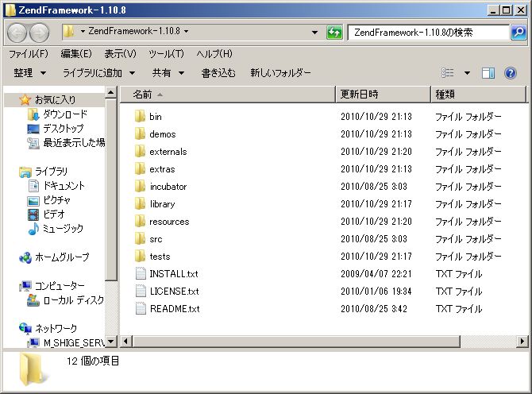Select the demos folder icon

point(140,133)
